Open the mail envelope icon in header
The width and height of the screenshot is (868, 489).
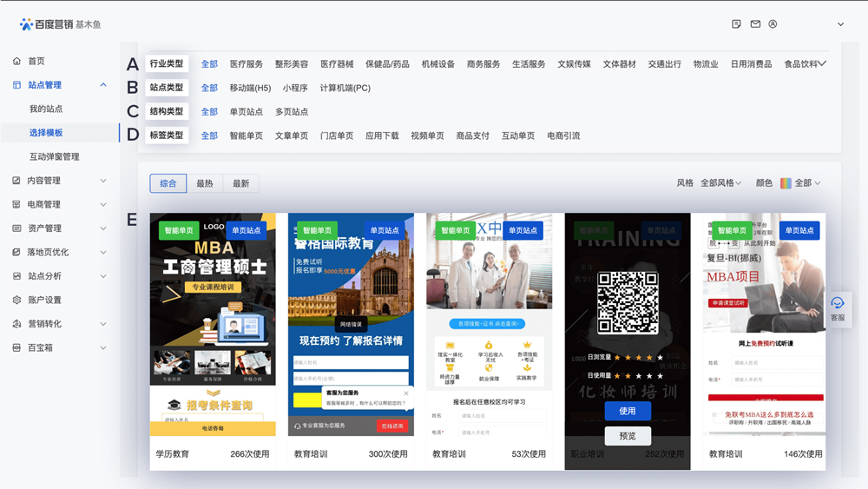pos(755,24)
